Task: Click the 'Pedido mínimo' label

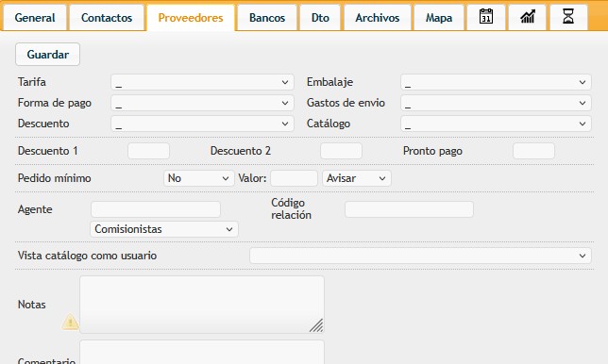Action: click(55, 178)
